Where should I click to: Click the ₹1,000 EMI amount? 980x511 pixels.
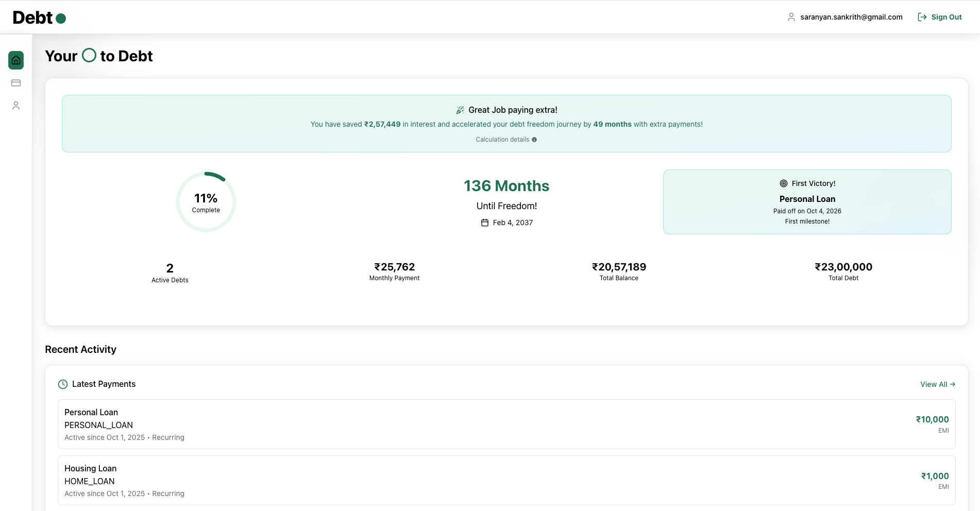pyautogui.click(x=935, y=476)
